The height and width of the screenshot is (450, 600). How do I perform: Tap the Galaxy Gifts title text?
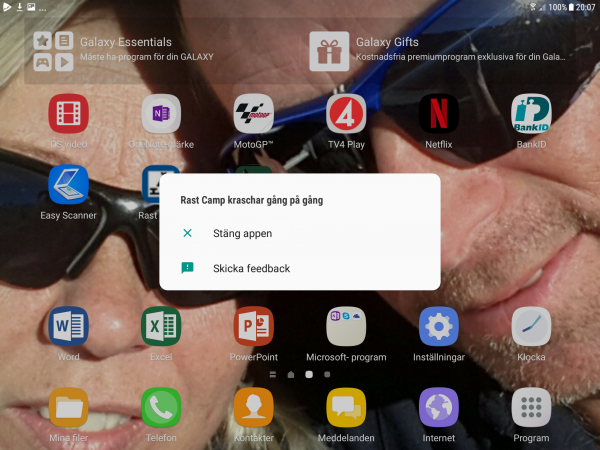387,42
